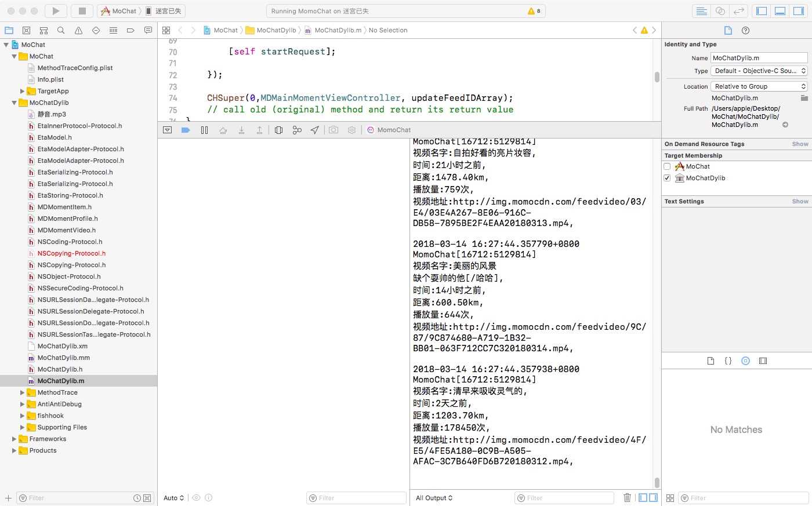
Task: Toggle the utilities panel visibility
Action: click(799, 11)
